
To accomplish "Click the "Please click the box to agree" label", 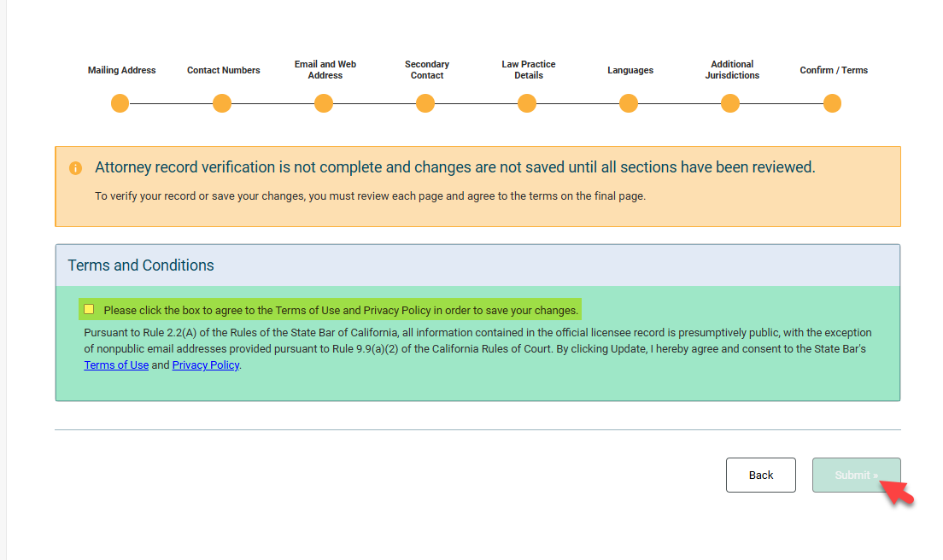I will pyautogui.click(x=340, y=310).
